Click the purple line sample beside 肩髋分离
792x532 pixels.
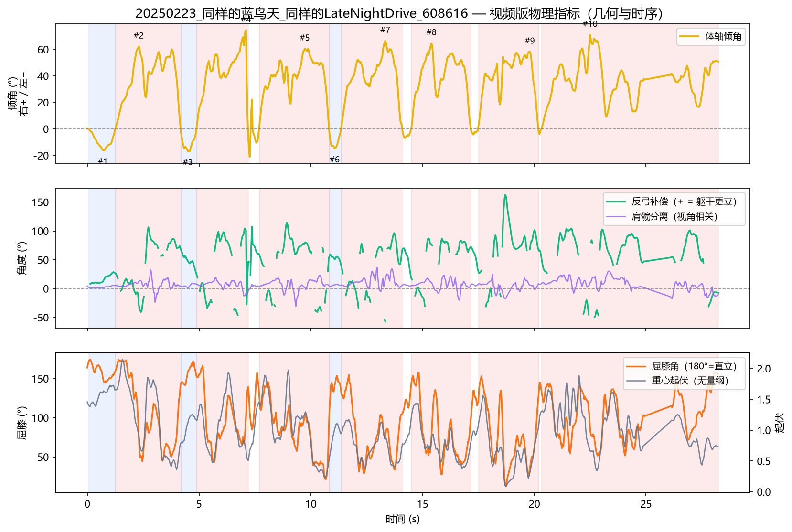616,216
